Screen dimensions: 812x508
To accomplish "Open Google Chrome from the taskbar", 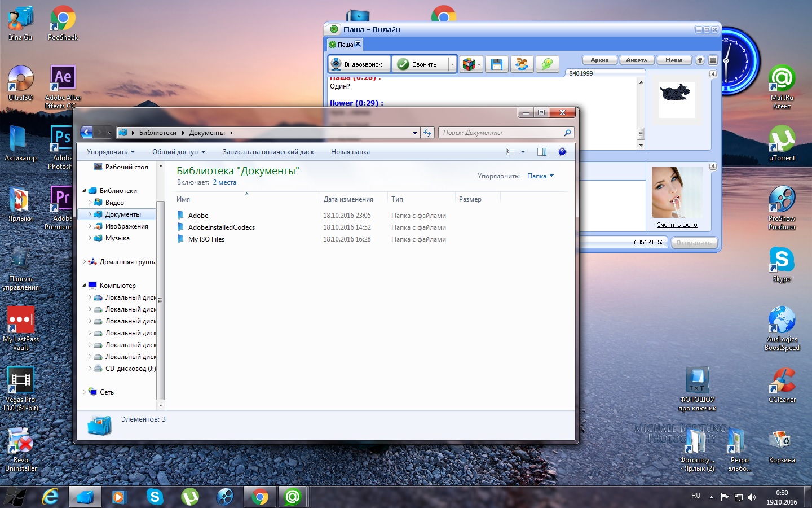I will coord(260,497).
